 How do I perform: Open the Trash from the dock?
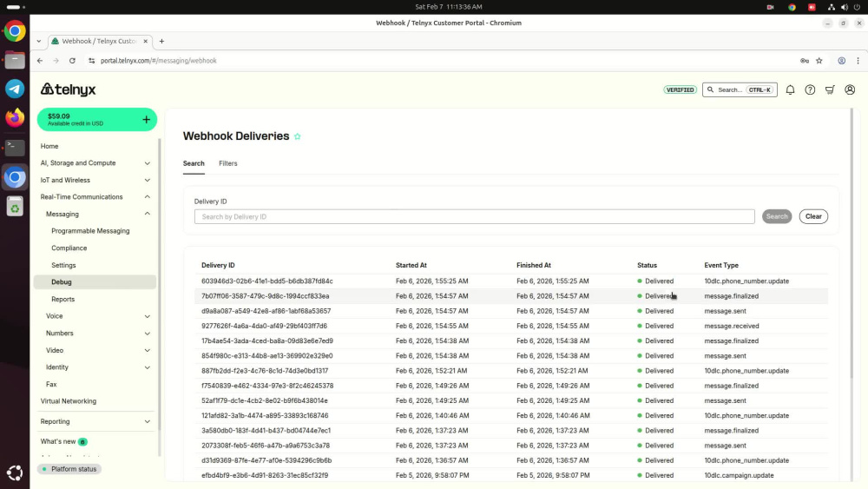pos(15,207)
